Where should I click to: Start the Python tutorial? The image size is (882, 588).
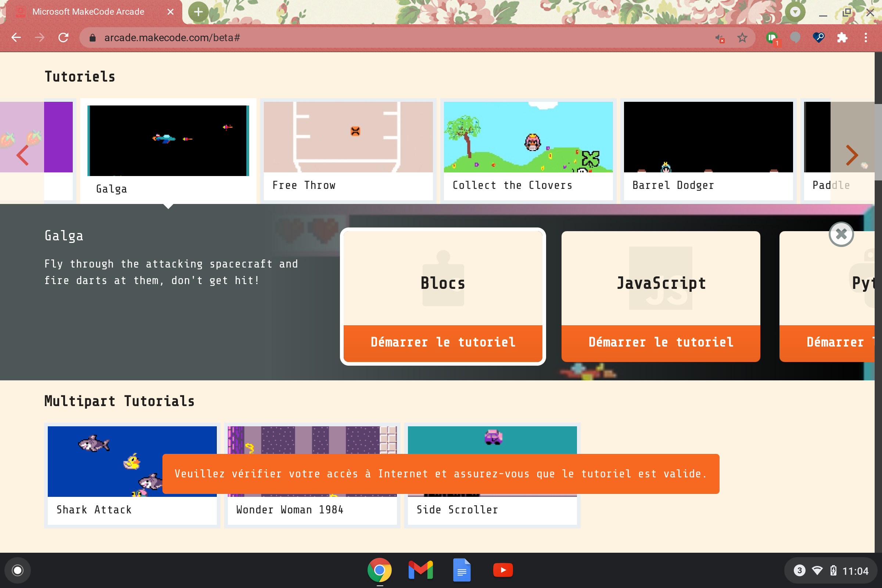coord(827,343)
